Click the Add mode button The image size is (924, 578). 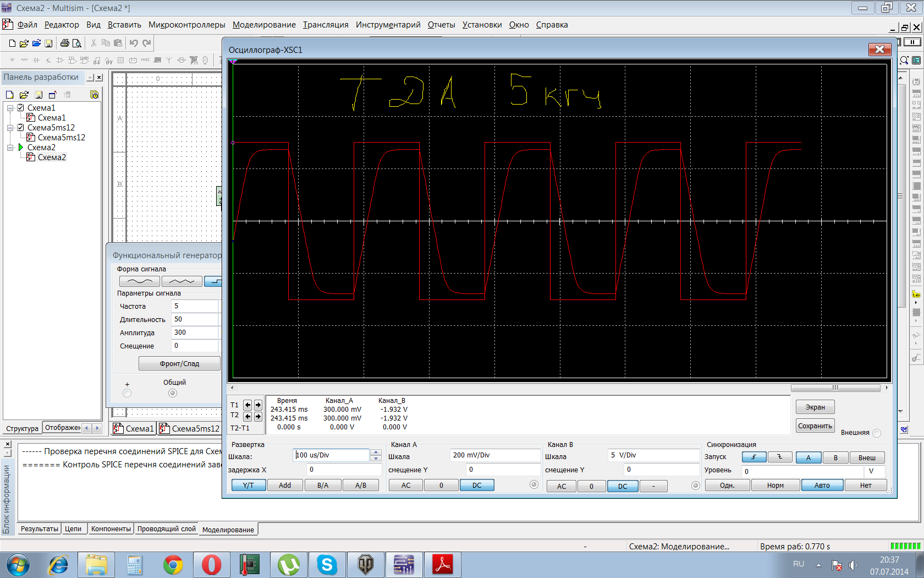[285, 485]
